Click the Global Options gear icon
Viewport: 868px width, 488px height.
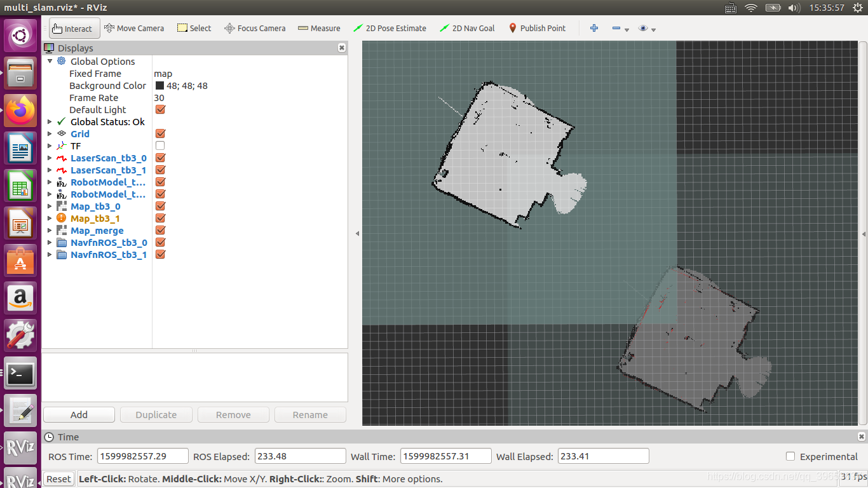62,61
